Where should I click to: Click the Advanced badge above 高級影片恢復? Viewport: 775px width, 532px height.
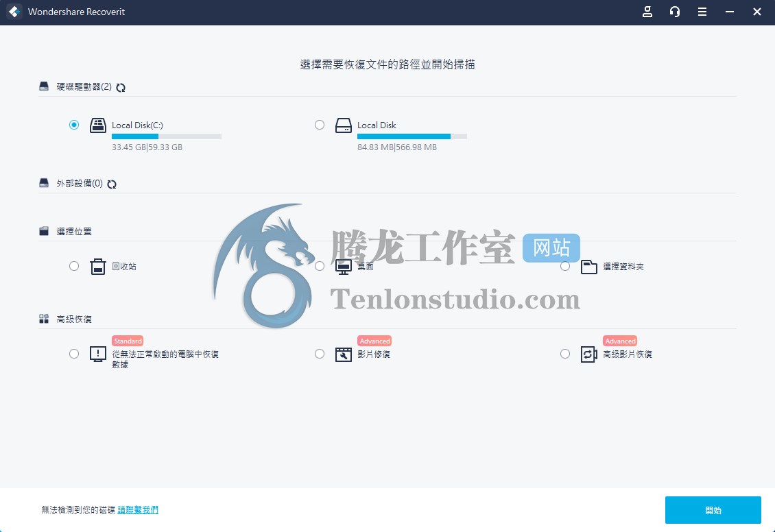620,341
